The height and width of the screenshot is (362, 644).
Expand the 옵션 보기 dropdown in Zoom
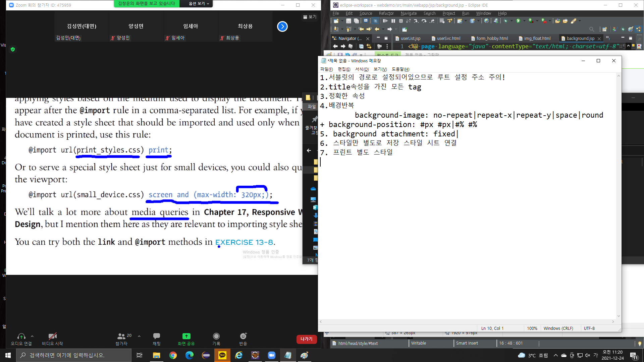tap(199, 4)
